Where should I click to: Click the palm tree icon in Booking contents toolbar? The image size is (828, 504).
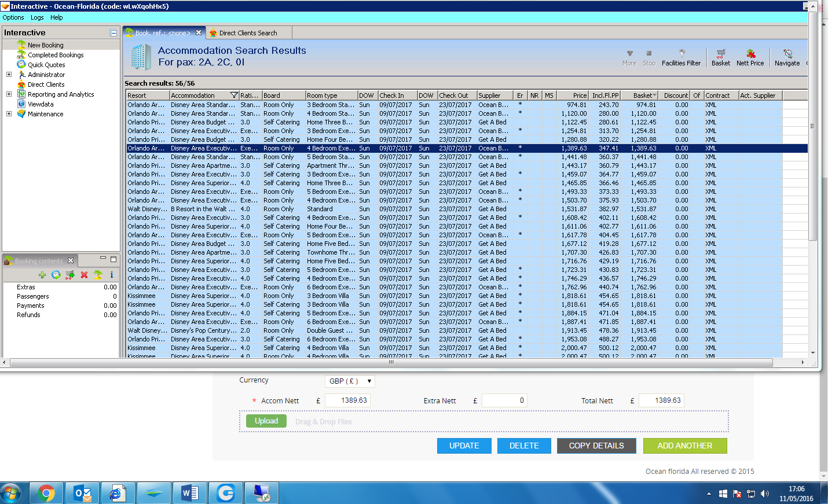[x=98, y=275]
